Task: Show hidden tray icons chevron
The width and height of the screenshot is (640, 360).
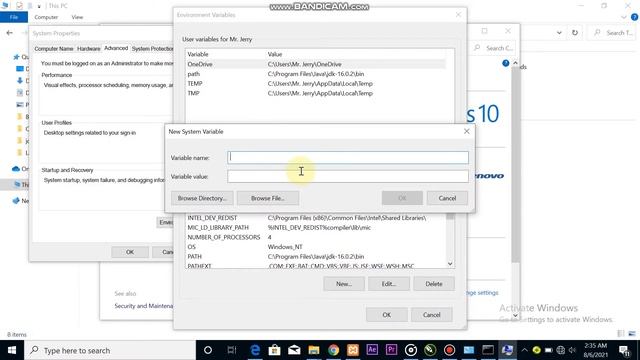Action: (524, 350)
